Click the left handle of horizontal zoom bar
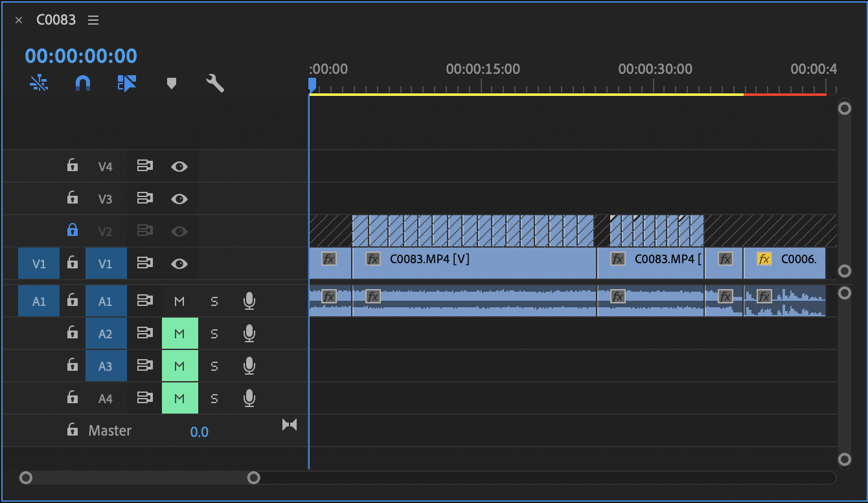Screen dimensions: 868x503 (26, 478)
